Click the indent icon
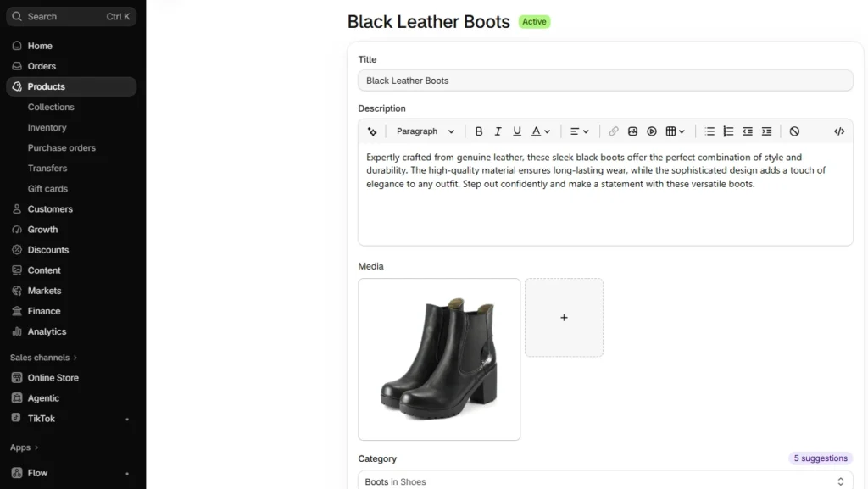868x489 pixels. [x=766, y=131]
